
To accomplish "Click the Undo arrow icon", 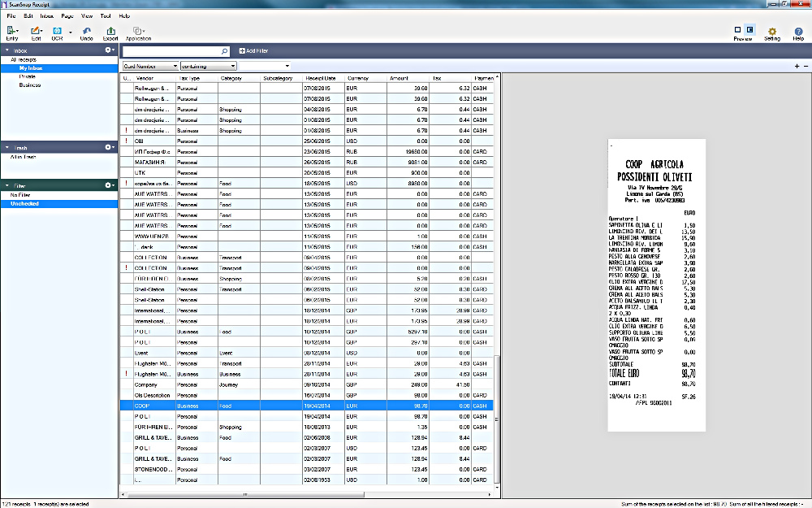I will (86, 31).
